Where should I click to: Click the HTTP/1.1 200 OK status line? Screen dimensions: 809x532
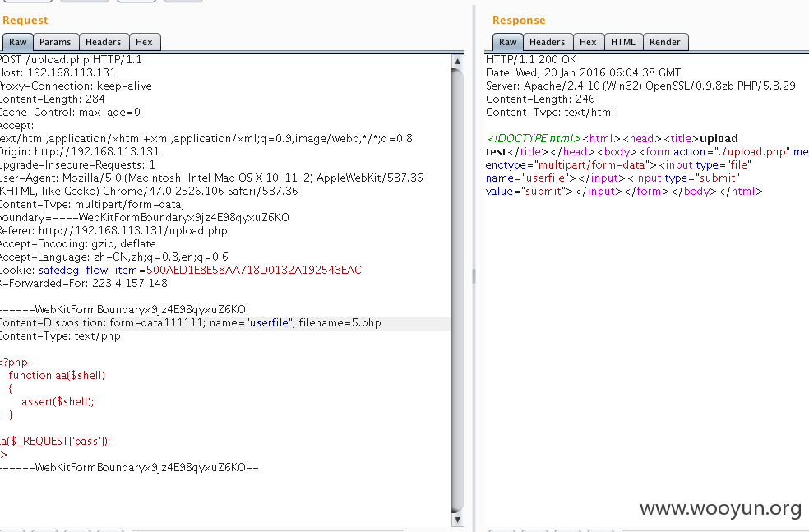(531, 60)
